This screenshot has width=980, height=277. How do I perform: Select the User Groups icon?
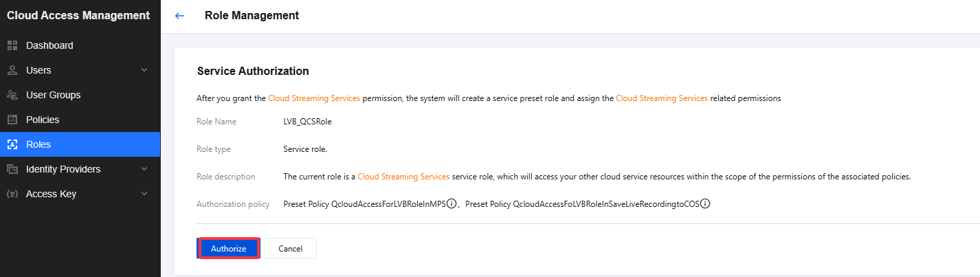pos(12,95)
